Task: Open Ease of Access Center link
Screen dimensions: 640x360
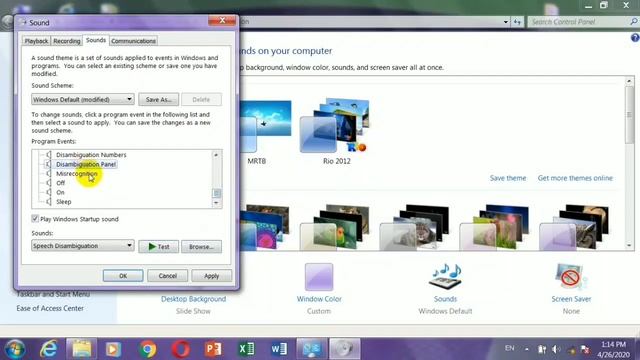Action: pos(50,308)
